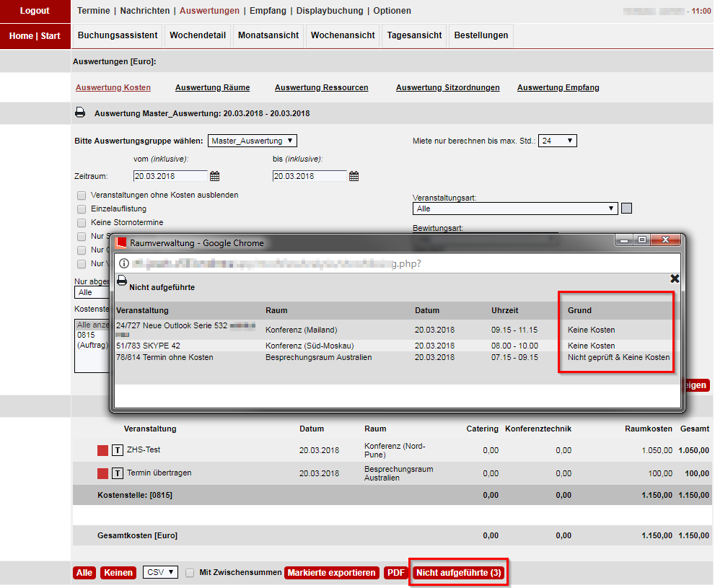Image resolution: width=715 pixels, height=588 pixels.
Task: Open the Auswertung Räume link
Action: point(213,87)
